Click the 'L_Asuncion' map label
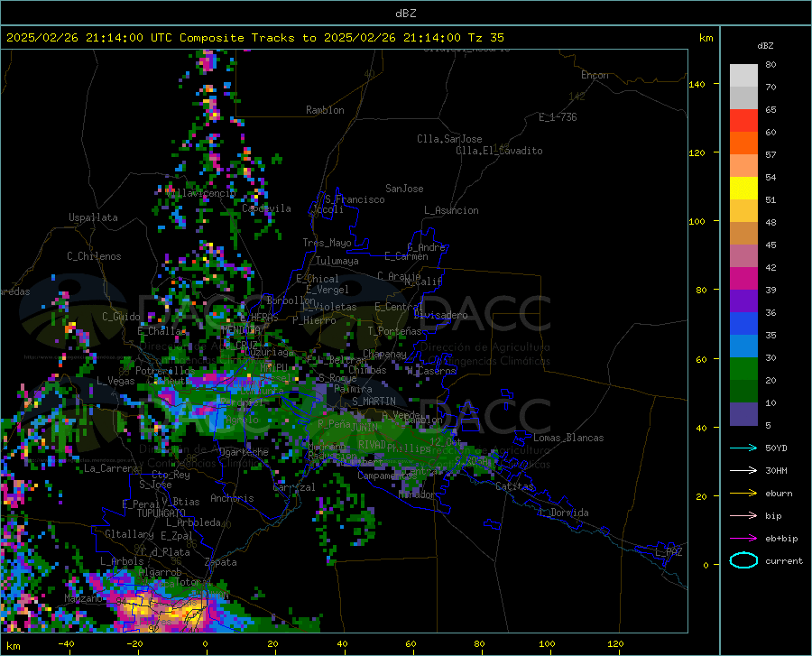 [x=451, y=210]
